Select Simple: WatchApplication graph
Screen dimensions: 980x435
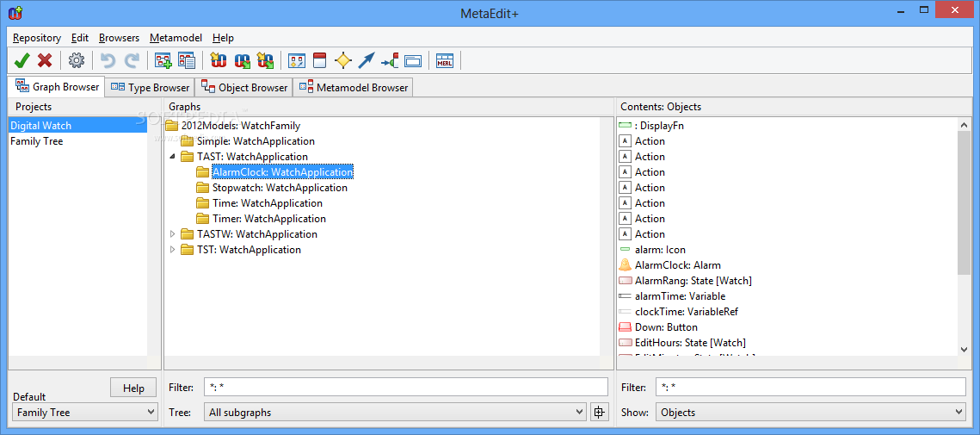coord(255,141)
